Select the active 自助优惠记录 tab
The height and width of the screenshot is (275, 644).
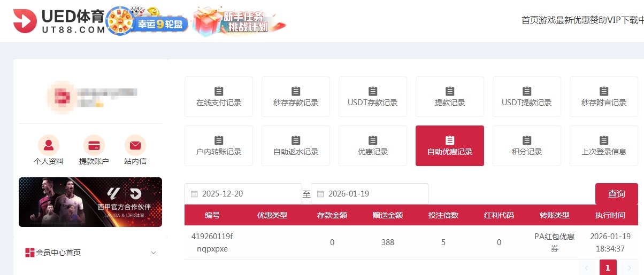click(450, 146)
